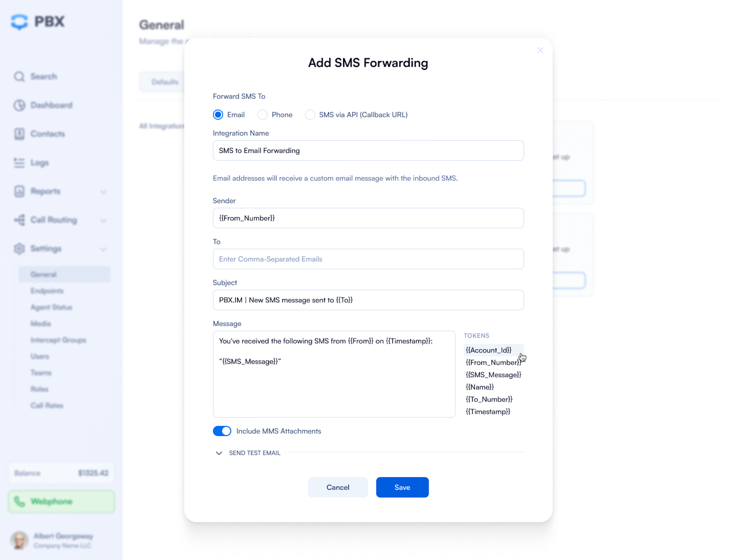Open the Dashboard icon in sidebar
Image resolution: width=737 pixels, height=560 pixels.
[x=19, y=105]
